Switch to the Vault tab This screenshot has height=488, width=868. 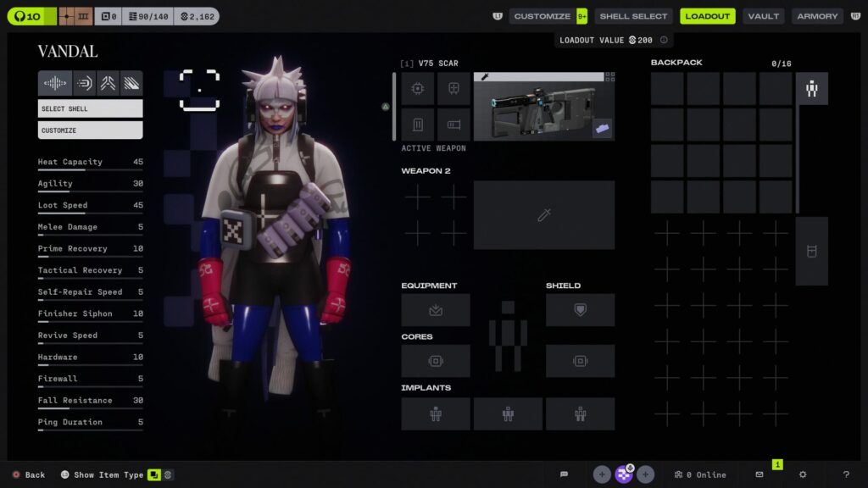point(763,16)
